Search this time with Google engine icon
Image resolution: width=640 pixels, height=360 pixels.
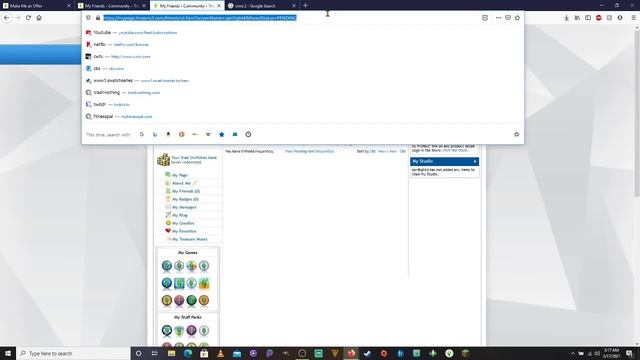[142, 134]
